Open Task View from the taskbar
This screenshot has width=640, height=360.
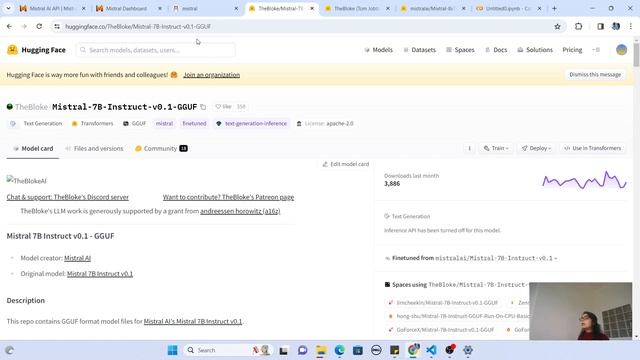coord(284,350)
